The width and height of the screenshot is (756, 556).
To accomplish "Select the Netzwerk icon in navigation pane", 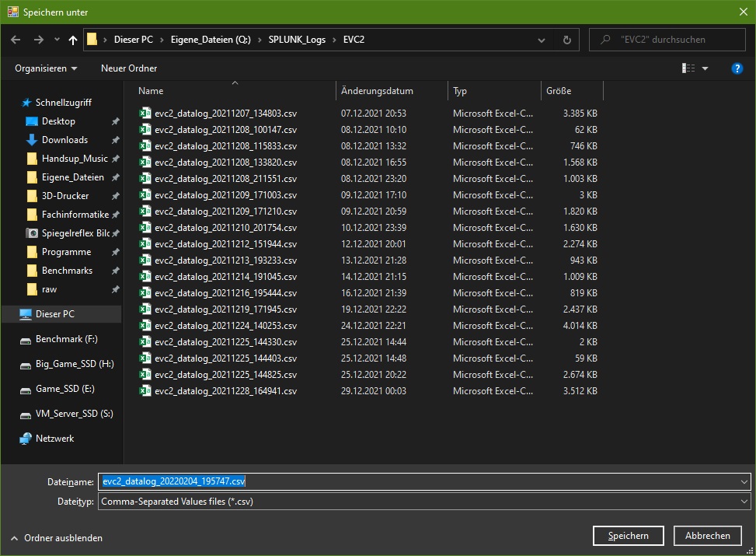I will point(26,439).
